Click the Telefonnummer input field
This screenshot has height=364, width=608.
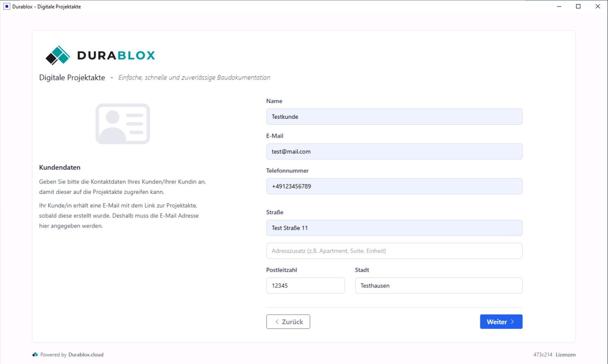tap(394, 186)
